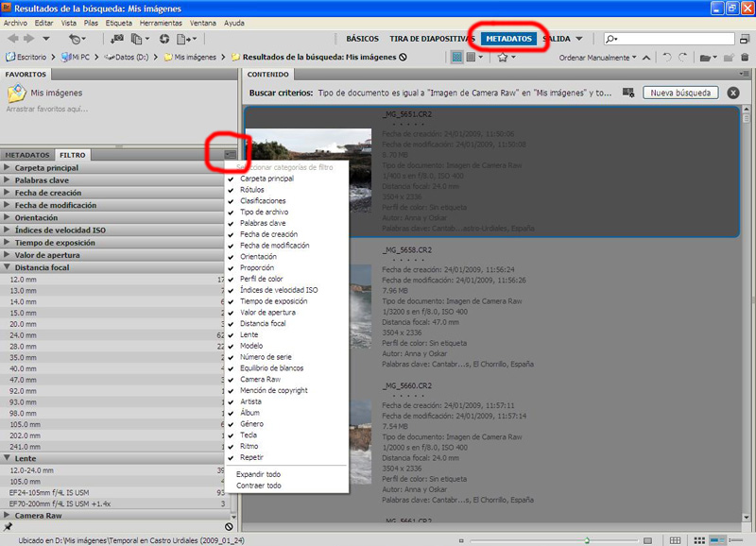Open the star rating filter
This screenshot has height=546, width=756.
coord(507,58)
